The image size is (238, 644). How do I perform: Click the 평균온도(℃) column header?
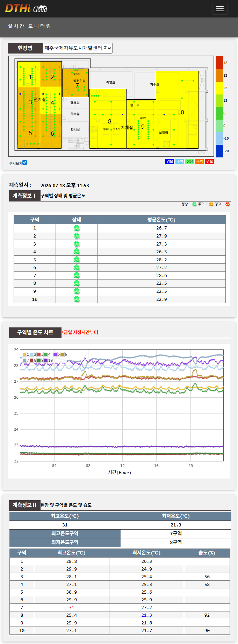161,220
